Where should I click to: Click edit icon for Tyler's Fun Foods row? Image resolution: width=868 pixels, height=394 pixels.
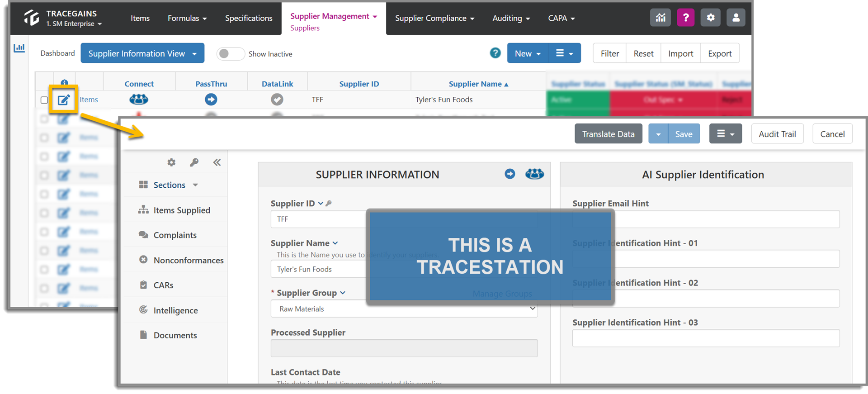[64, 100]
